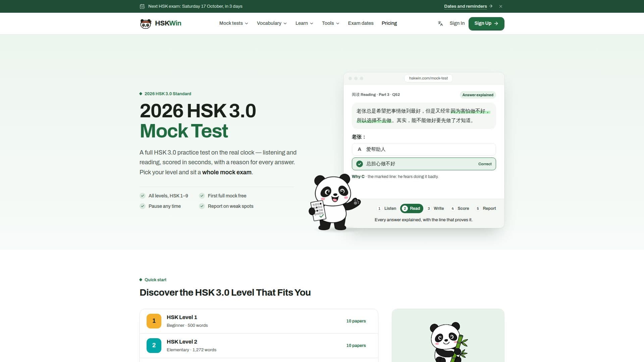Viewport: 644px width, 362px height.
Task: Click the Answer explained badge
Action: (478, 95)
